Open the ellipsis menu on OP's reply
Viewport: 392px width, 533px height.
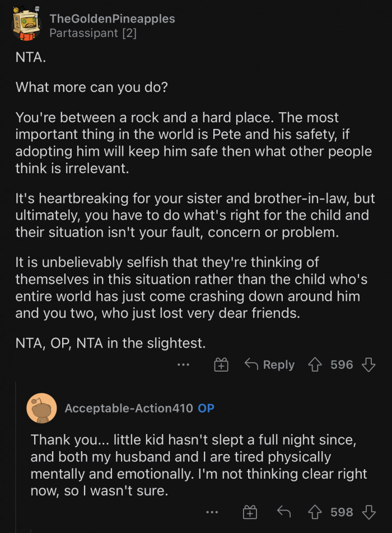pos(212,512)
